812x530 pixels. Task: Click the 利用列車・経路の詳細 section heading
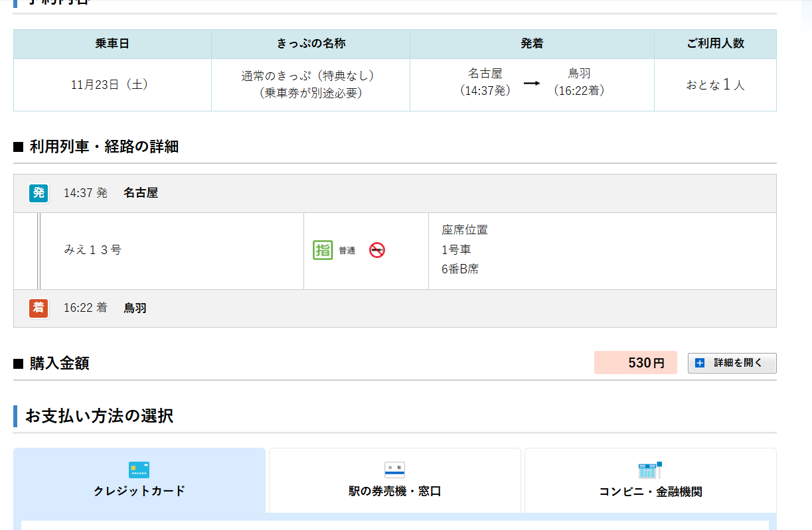(x=104, y=147)
